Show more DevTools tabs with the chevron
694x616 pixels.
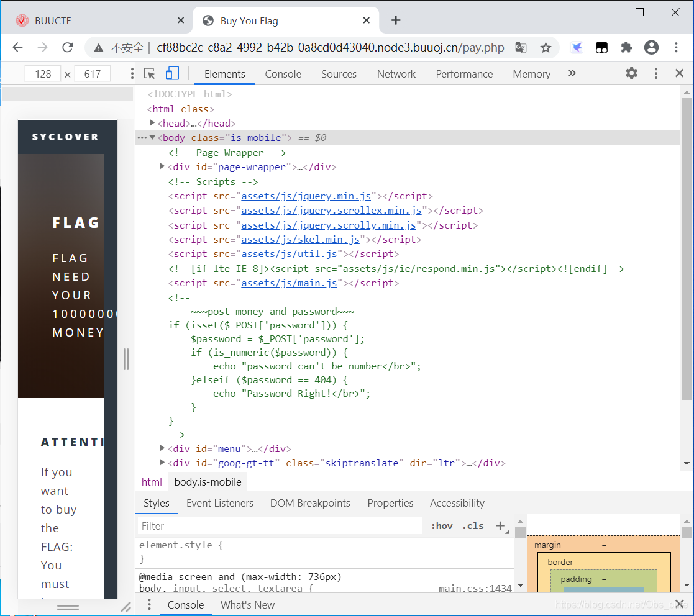pyautogui.click(x=572, y=73)
